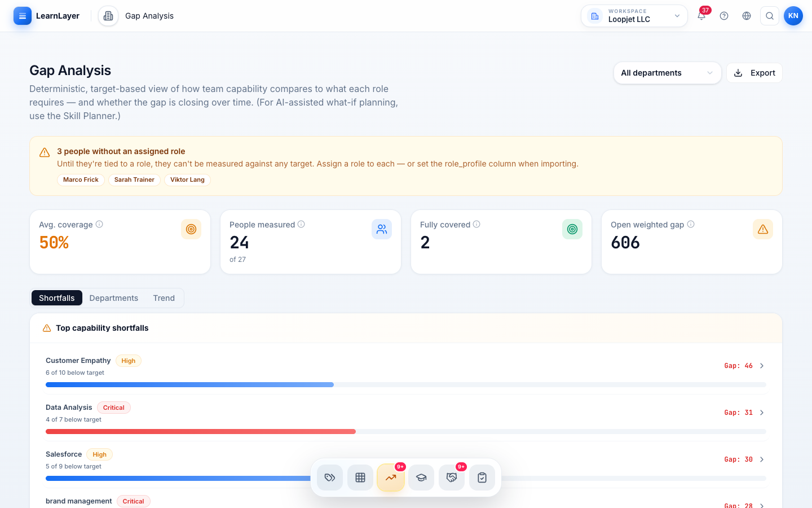812x508 pixels.
Task: Open the tags icon in bottom dock
Action: tap(330, 478)
